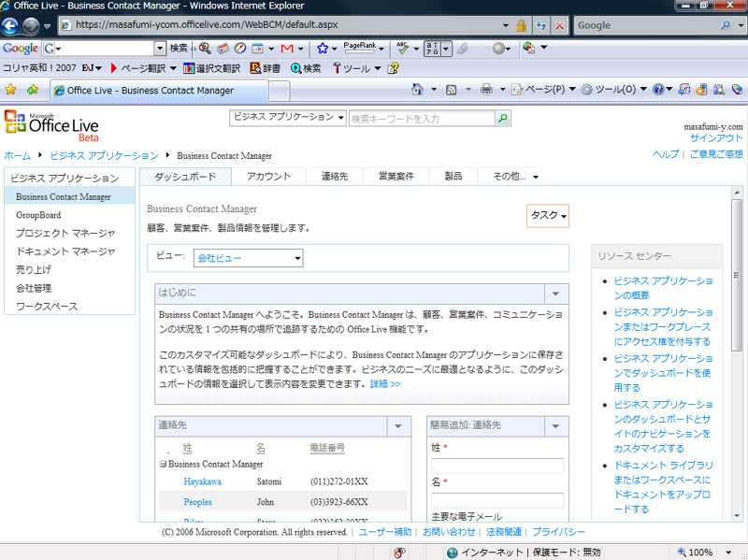Viewport: 748px width, 560px height.
Task: Click the Bookmarks star in Google toolbar
Action: point(323,49)
